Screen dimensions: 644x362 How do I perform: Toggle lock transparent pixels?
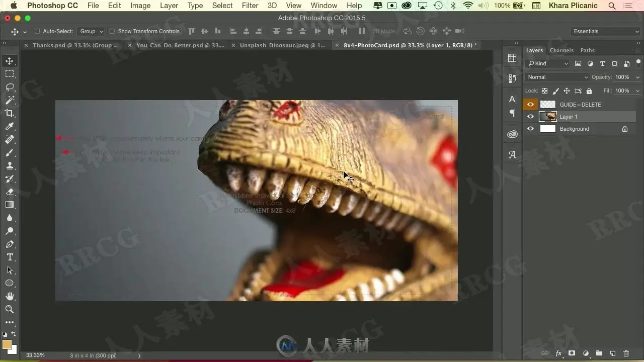coord(544,91)
